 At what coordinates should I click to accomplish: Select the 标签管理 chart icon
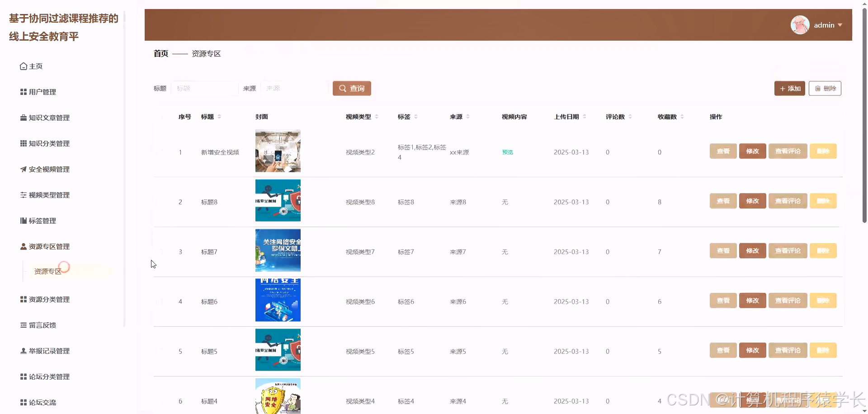23,221
